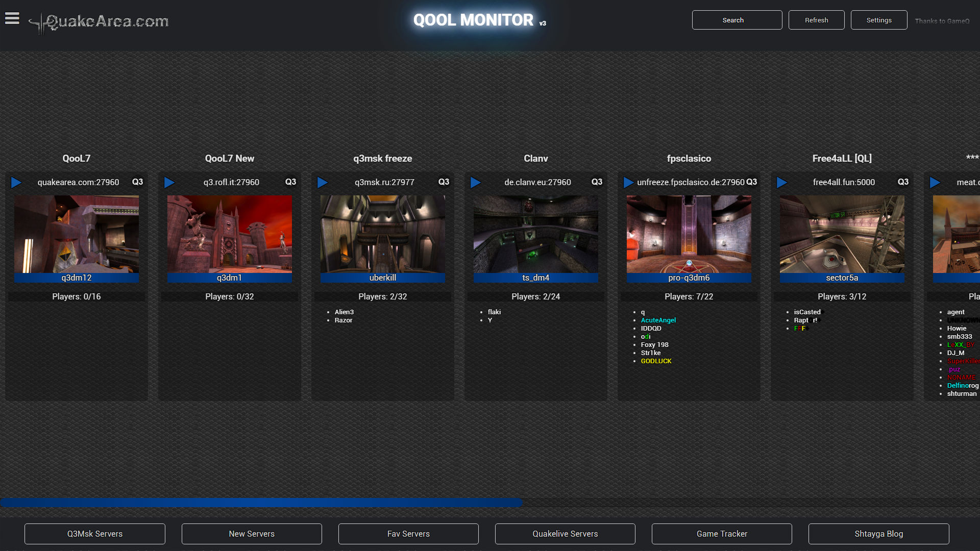Play button for quakearea.com:27960 server
The width and height of the screenshot is (980, 551).
tap(16, 183)
